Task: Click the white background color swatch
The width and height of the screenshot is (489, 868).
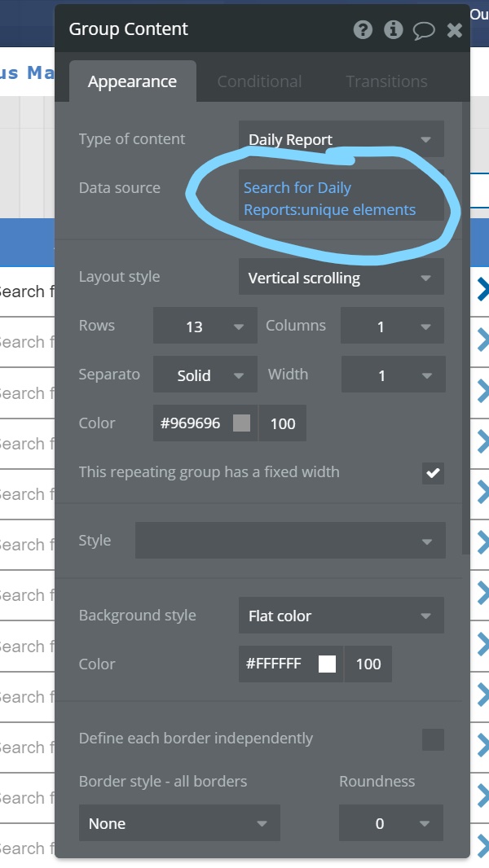Action: pos(327,664)
